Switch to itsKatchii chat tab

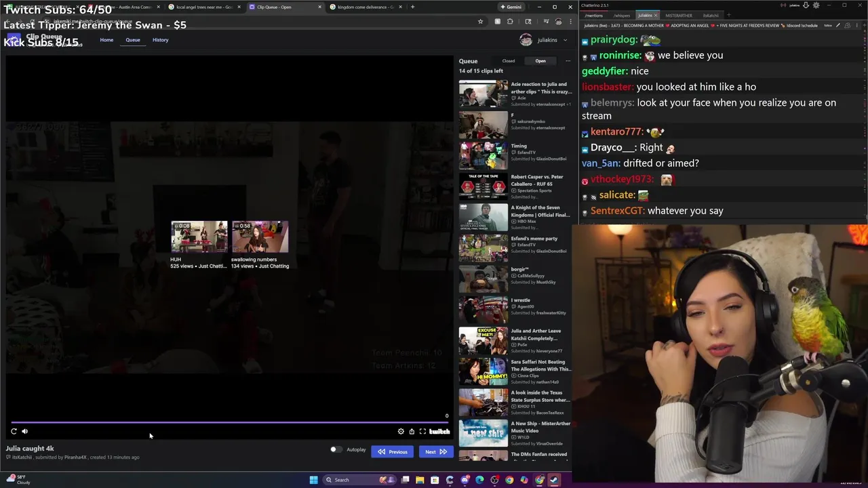(x=711, y=15)
